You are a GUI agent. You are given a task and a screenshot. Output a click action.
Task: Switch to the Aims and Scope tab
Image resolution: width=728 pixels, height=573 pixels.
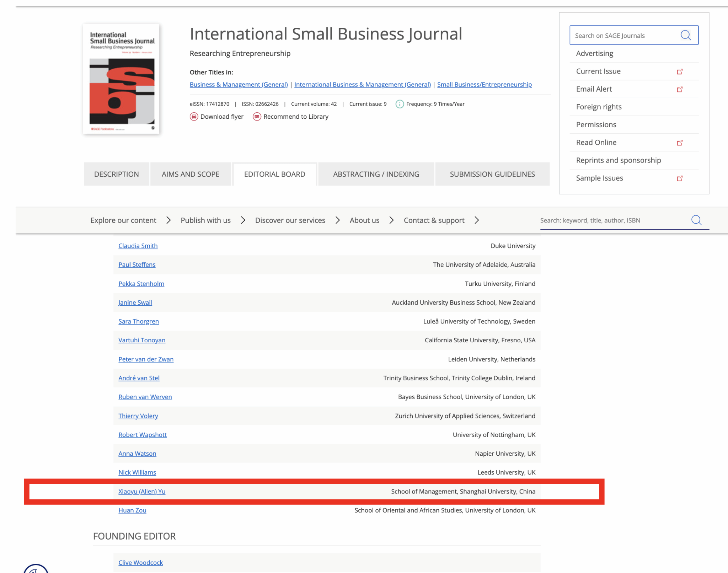pos(191,174)
